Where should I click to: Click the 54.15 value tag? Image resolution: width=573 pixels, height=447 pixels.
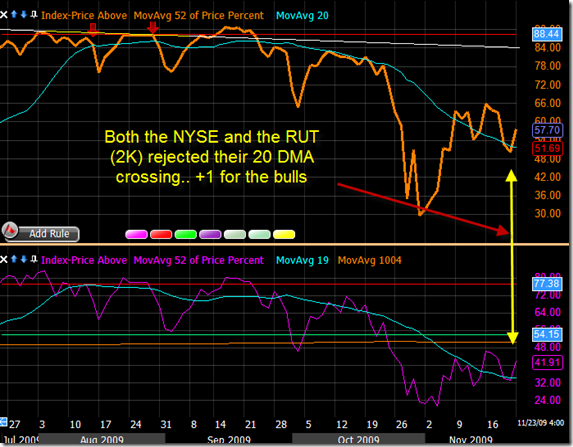pyautogui.click(x=547, y=334)
